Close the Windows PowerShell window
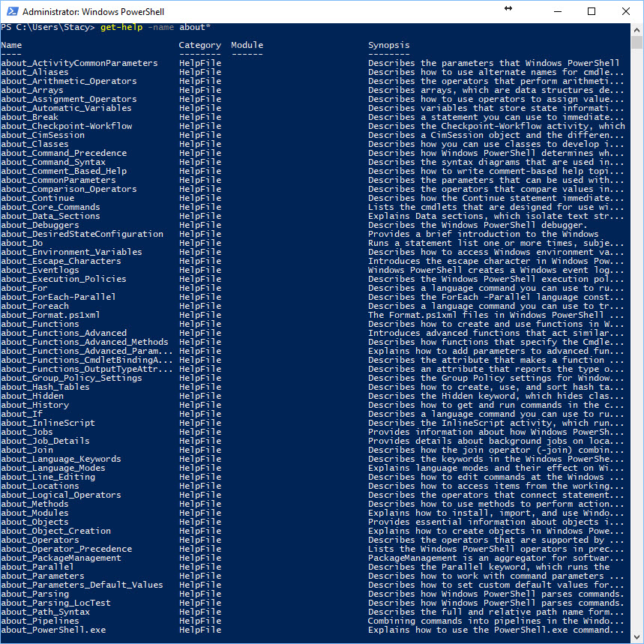Screen dimensions: 644x644 (625, 11)
